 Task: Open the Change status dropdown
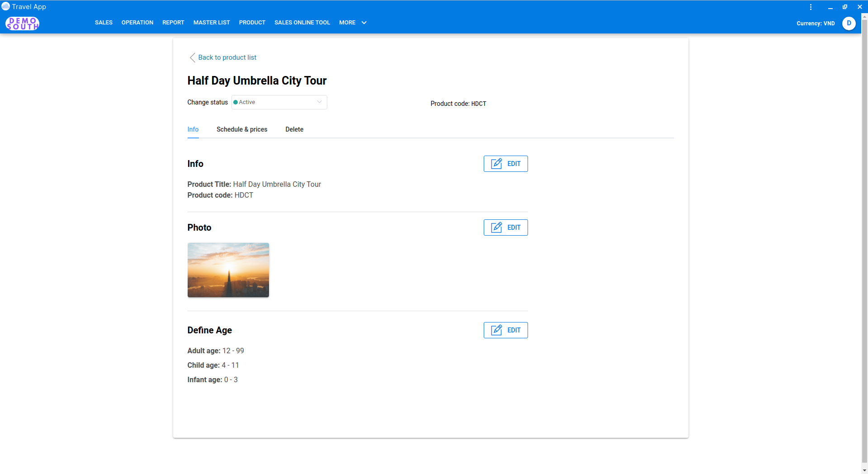279,102
